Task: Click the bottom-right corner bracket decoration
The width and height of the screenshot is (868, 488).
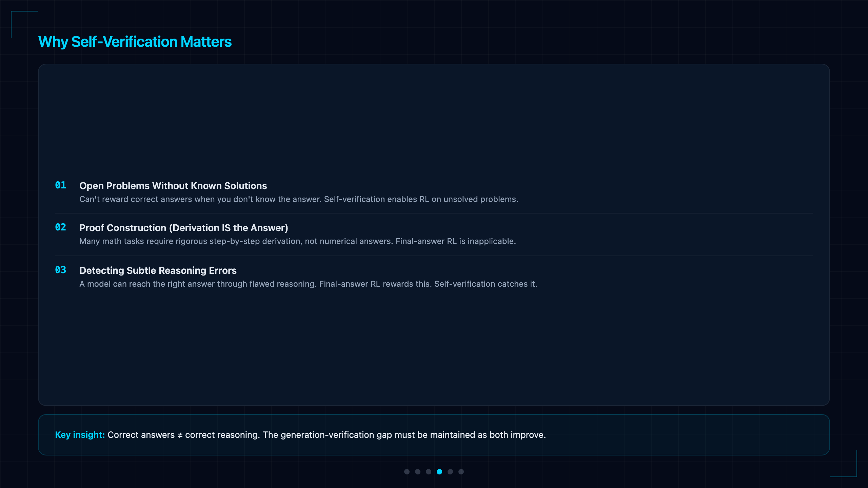Action: [844, 464]
